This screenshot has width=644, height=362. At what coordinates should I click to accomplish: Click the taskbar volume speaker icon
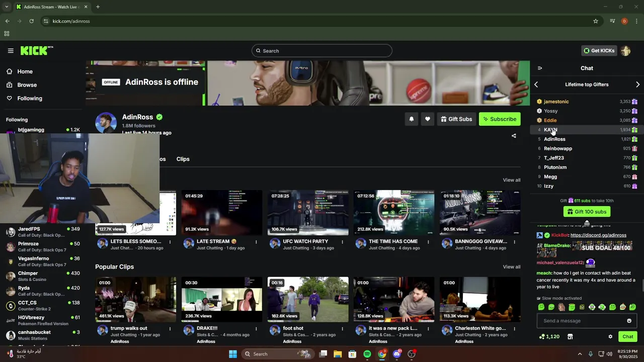(x=610, y=354)
